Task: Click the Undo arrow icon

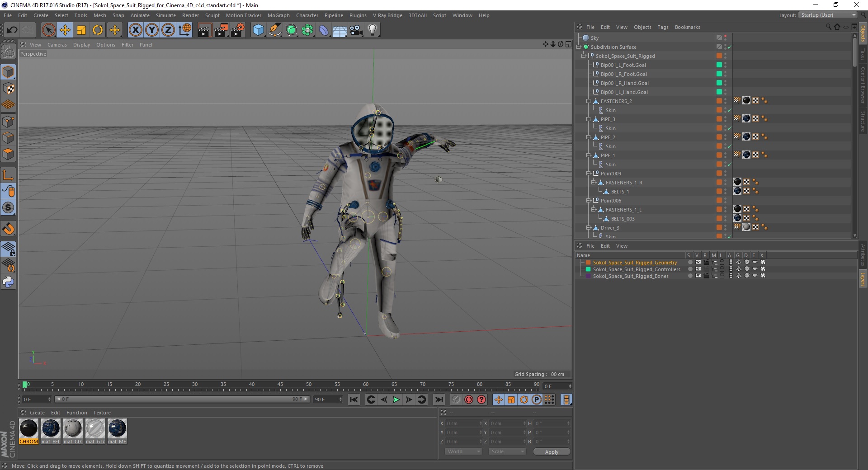Action: (x=12, y=30)
